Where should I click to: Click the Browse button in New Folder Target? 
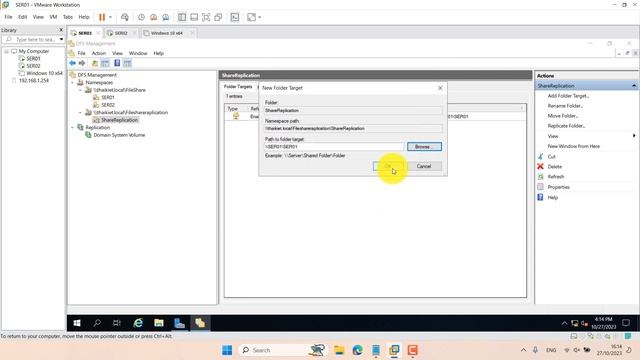point(424,147)
